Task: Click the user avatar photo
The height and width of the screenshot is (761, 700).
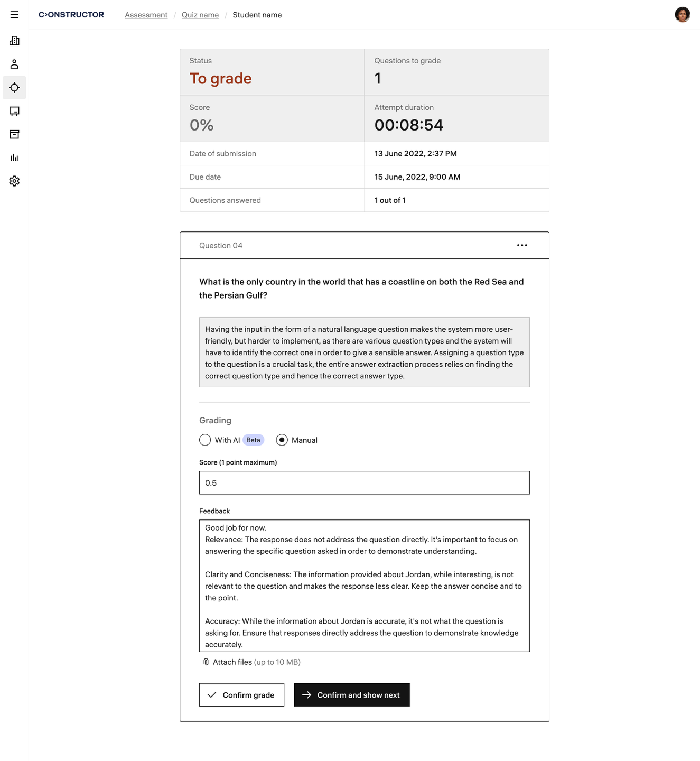Action: [682, 15]
